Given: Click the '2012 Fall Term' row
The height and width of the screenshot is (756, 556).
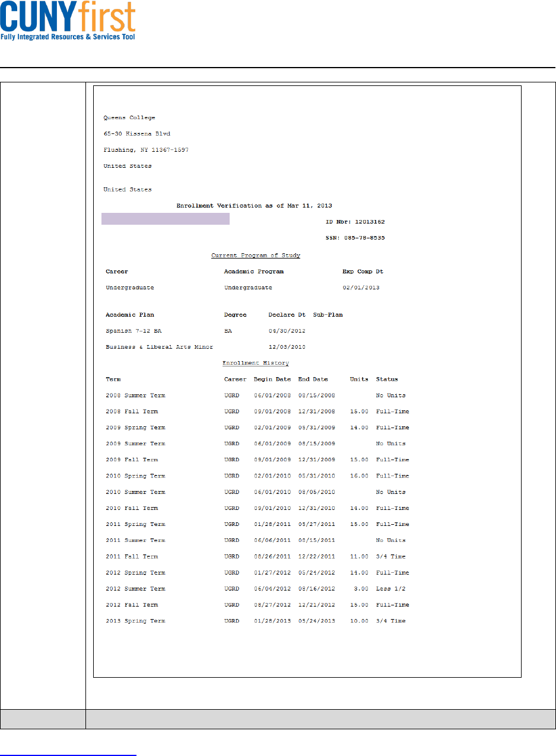Looking at the screenshot, I should tap(258, 605).
